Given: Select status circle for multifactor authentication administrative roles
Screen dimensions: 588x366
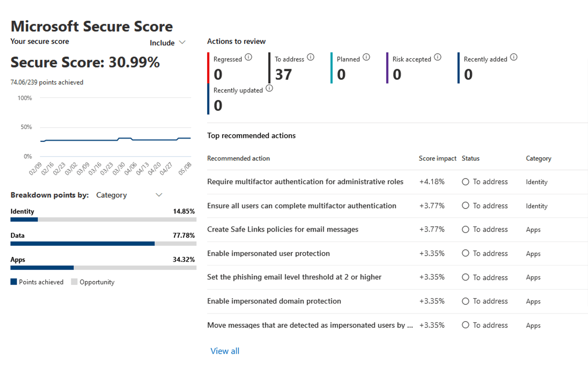Looking at the screenshot, I should (x=465, y=182).
